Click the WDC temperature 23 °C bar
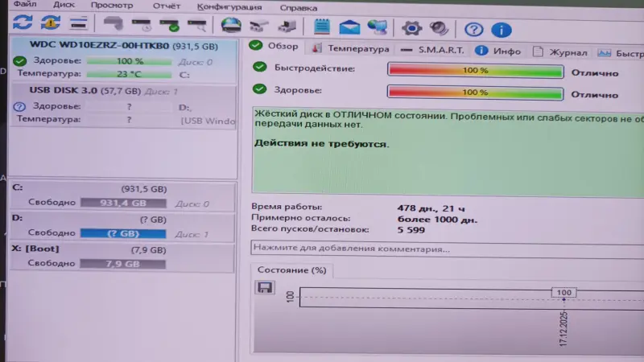 pos(129,74)
